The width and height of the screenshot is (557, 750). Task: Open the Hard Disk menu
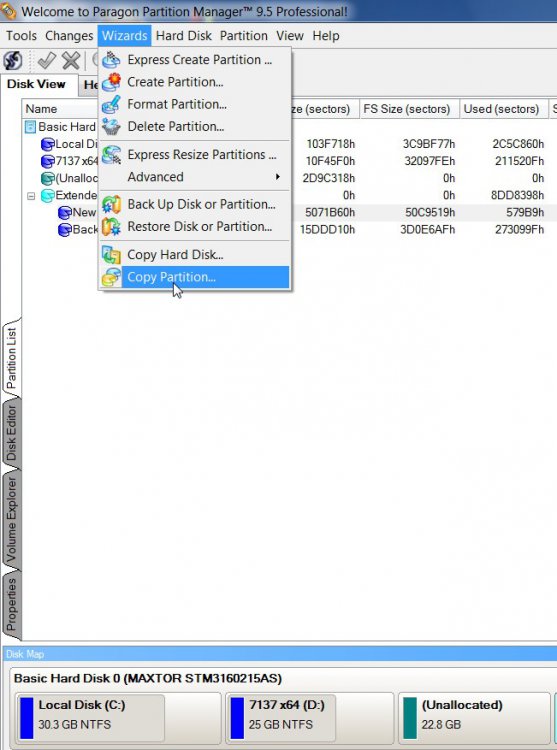click(184, 36)
